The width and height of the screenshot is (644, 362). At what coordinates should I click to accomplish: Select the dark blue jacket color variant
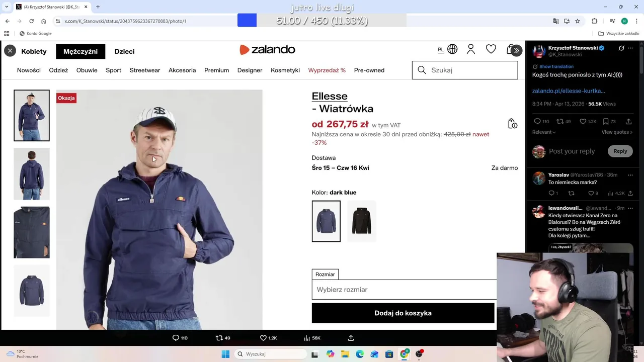point(326,221)
